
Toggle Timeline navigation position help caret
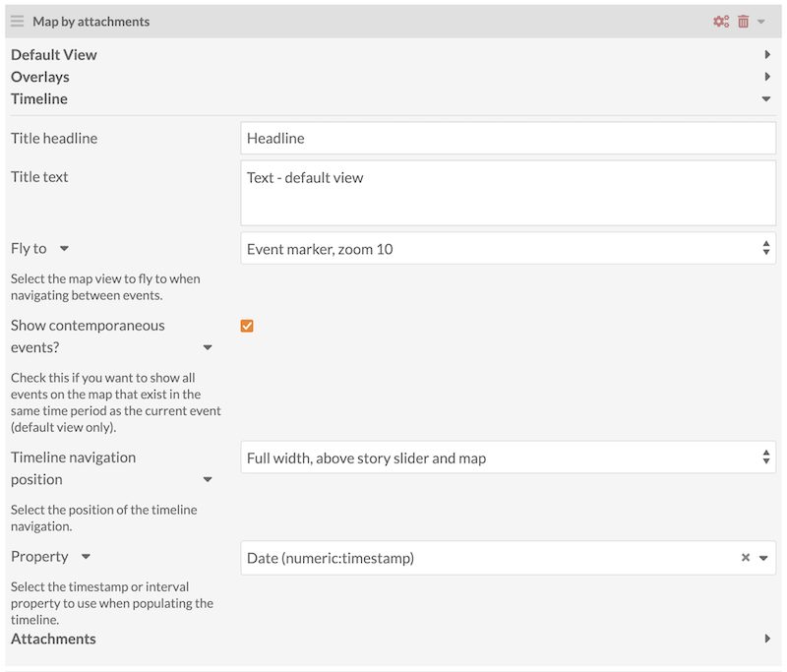coord(208,479)
